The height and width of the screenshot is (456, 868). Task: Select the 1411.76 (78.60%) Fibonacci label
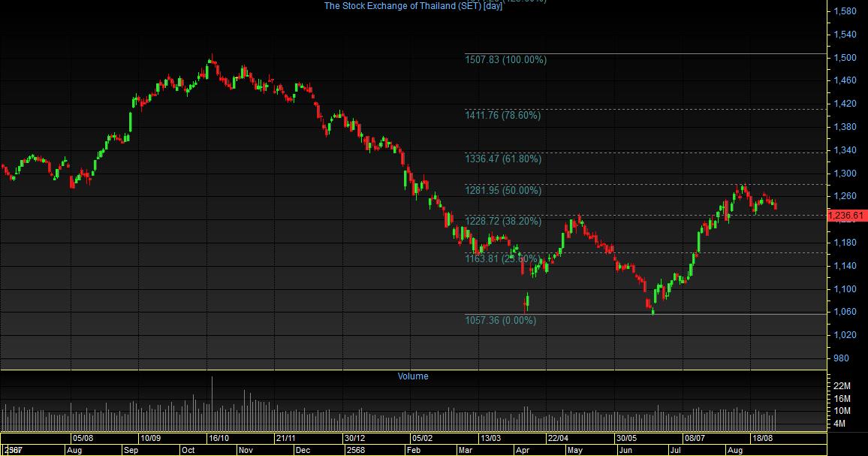502,115
